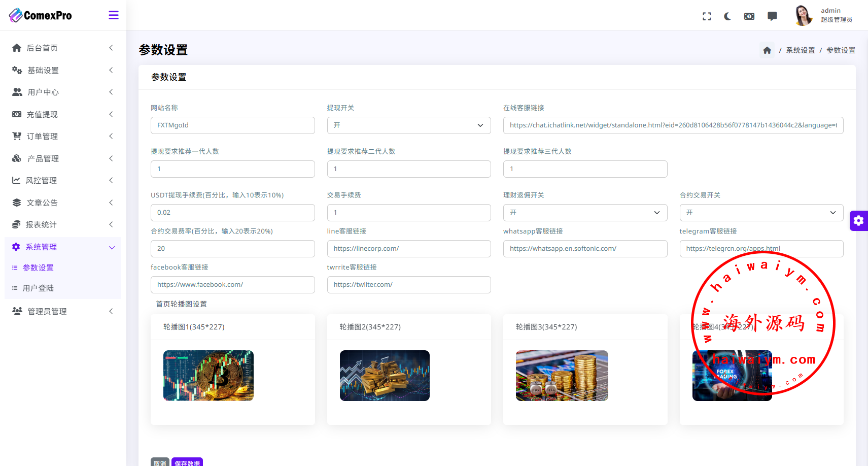This screenshot has width=868, height=466.
Task: Click the 取消 cancel button
Action: 160,462
